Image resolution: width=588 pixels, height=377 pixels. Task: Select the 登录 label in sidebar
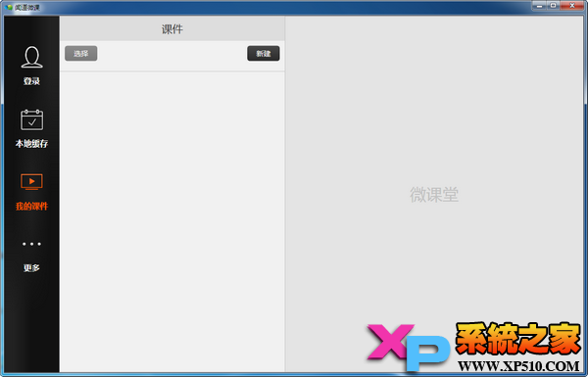32,81
